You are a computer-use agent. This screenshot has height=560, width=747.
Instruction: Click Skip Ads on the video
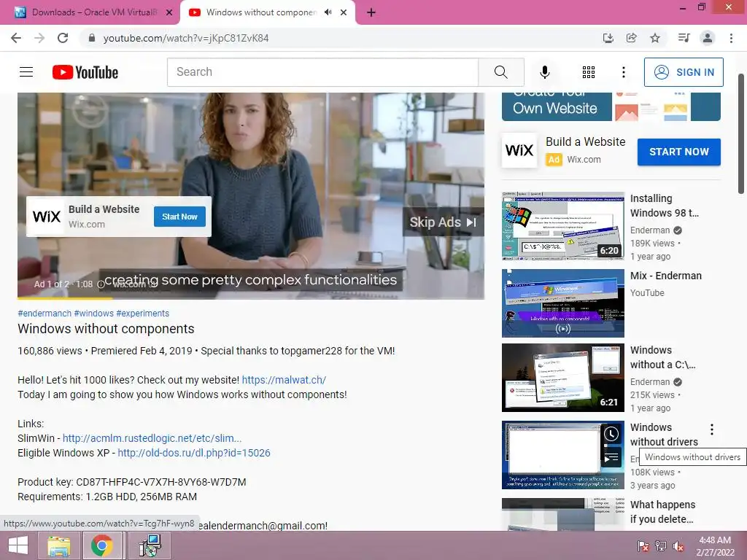click(x=443, y=222)
